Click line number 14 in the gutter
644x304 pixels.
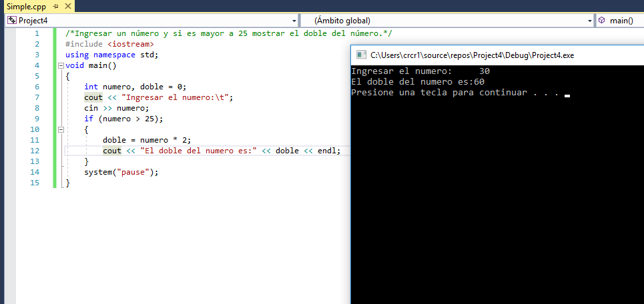34,172
